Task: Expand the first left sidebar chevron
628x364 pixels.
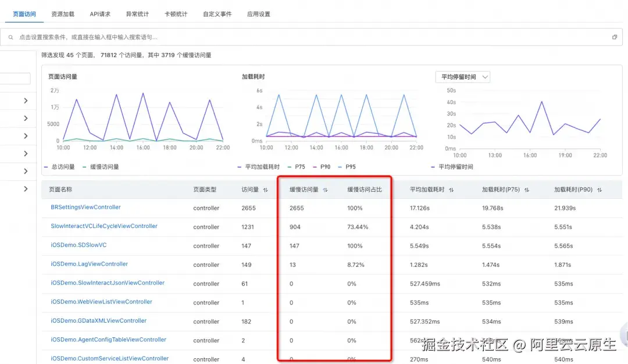Action: (26, 101)
